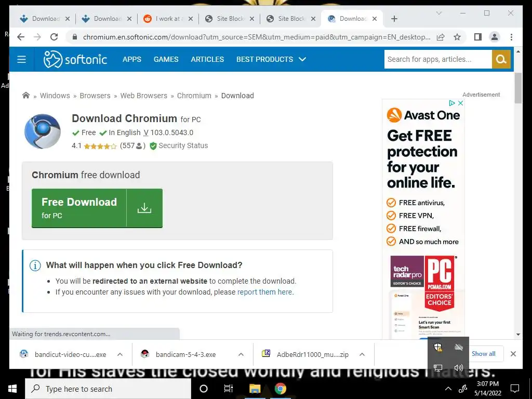Image resolution: width=532 pixels, height=399 pixels.
Task: Click the Free Download for PC button
Action: tap(97, 208)
